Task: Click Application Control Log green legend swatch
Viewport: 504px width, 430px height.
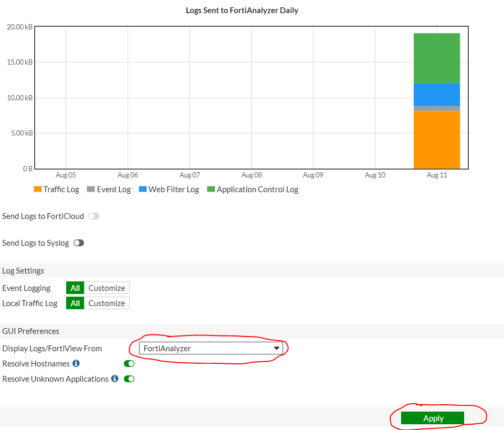Action: click(x=211, y=189)
